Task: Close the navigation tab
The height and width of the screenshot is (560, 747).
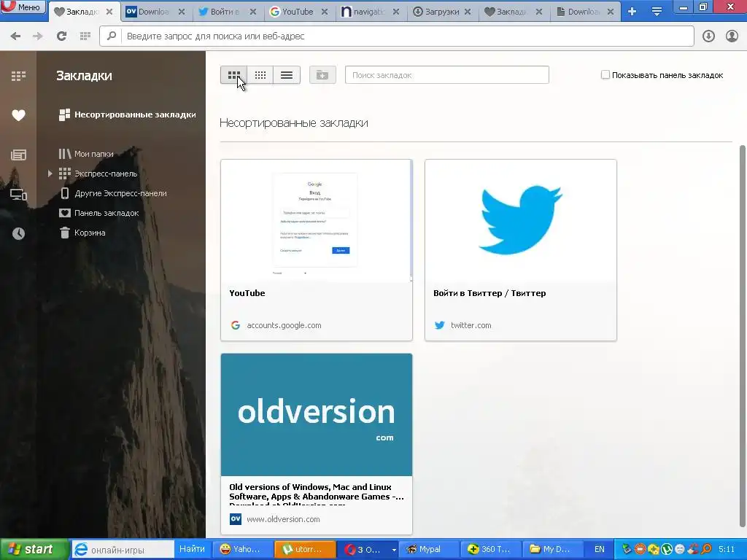Action: [396, 12]
